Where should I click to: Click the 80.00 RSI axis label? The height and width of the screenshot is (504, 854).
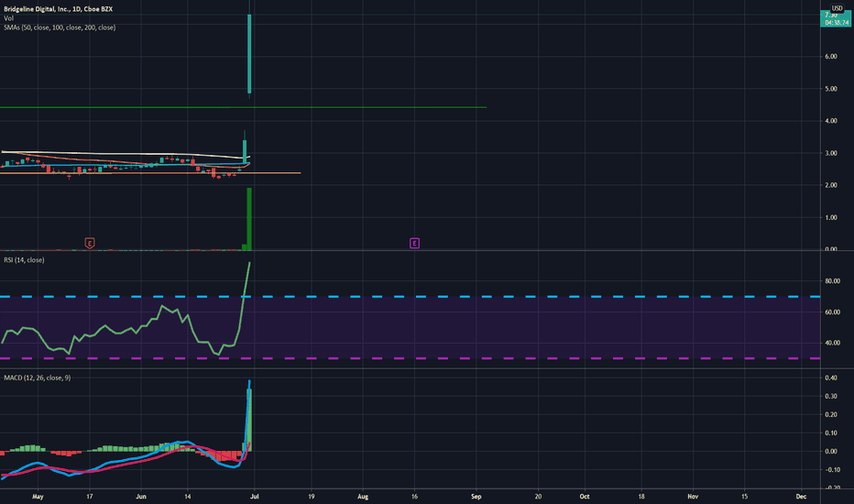click(832, 281)
